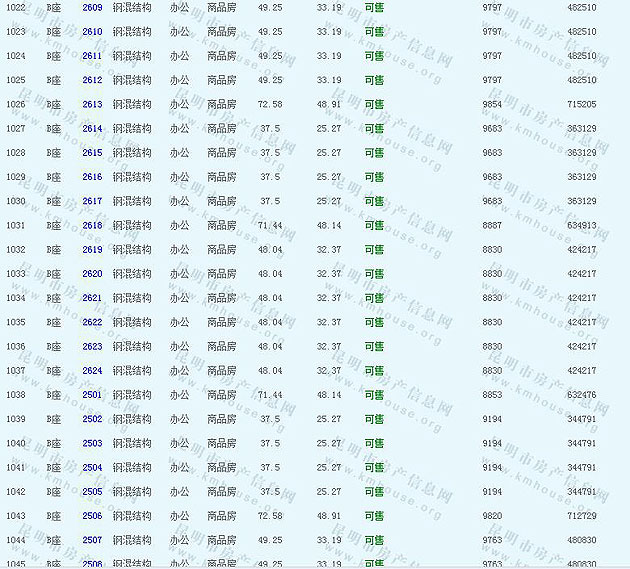Screen dimensions: 630x569
Task: Click room number 2614
Action: (x=92, y=129)
